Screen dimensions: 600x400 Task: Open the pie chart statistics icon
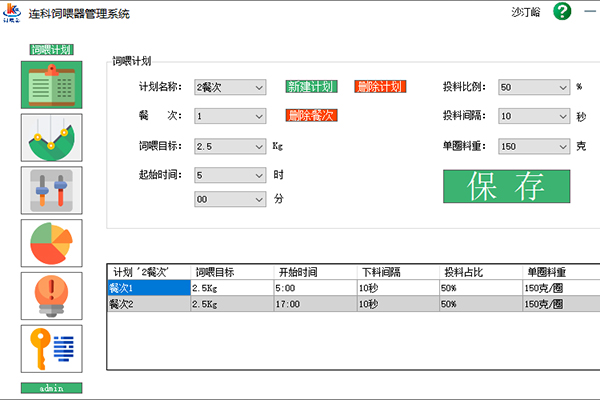pyautogui.click(x=51, y=243)
